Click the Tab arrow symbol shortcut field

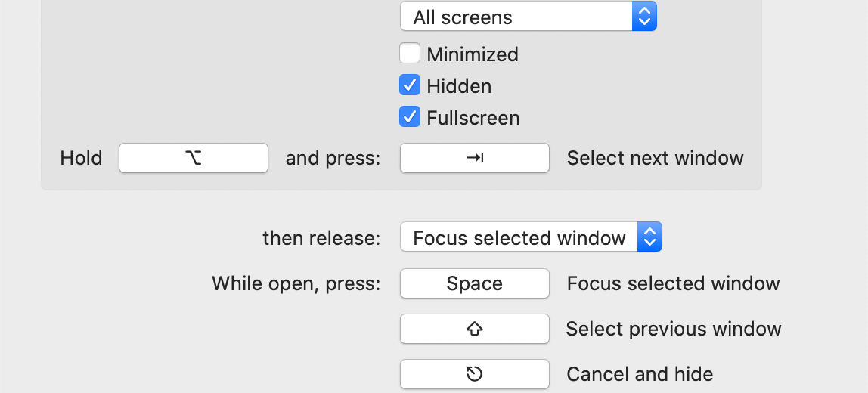(474, 158)
